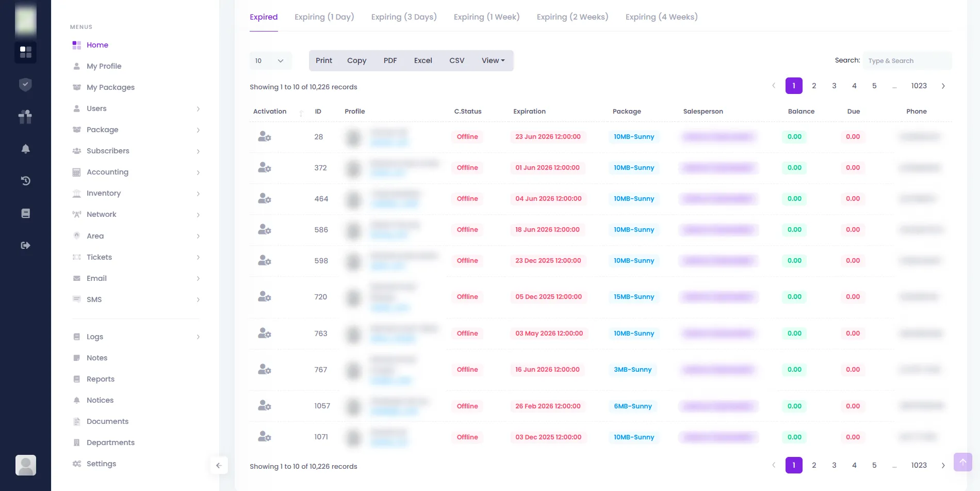
Task: Go to page 5 in bottom pagination
Action: click(874, 465)
